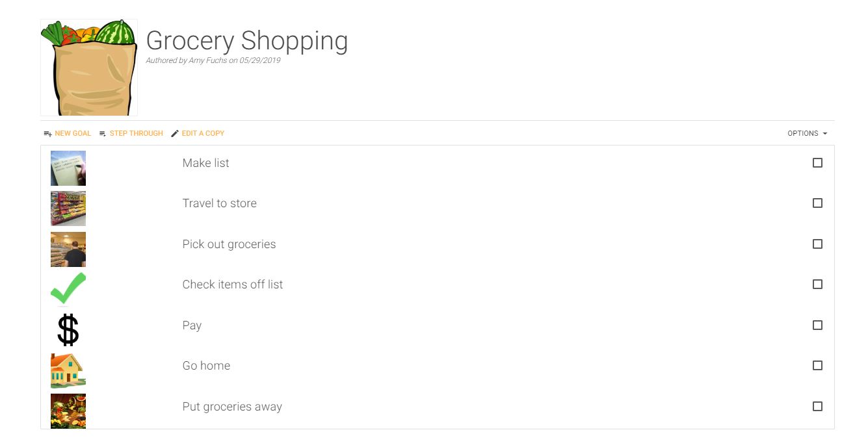Tick the Put groceries away checkbox
This screenshot has height=443, width=868.
817,406
